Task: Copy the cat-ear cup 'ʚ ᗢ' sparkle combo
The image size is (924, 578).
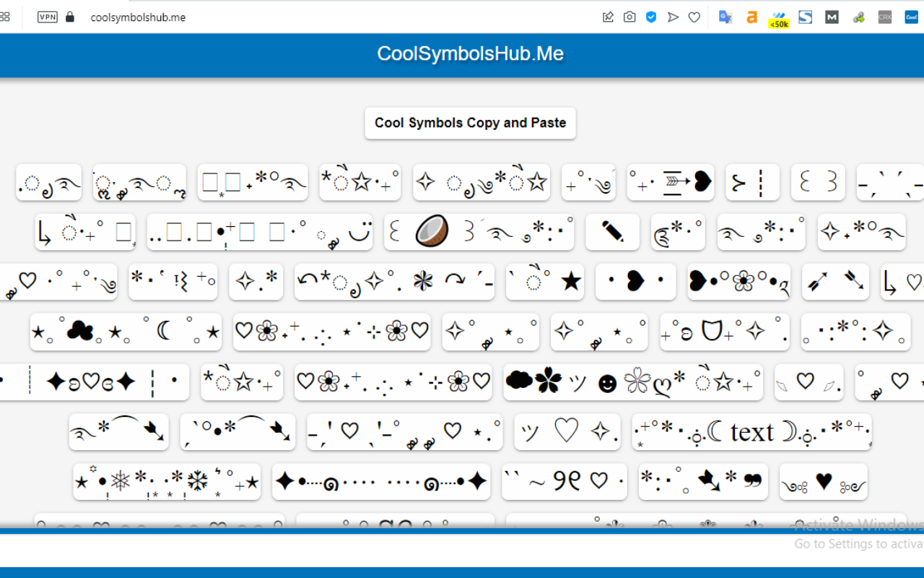Action: tap(725, 332)
